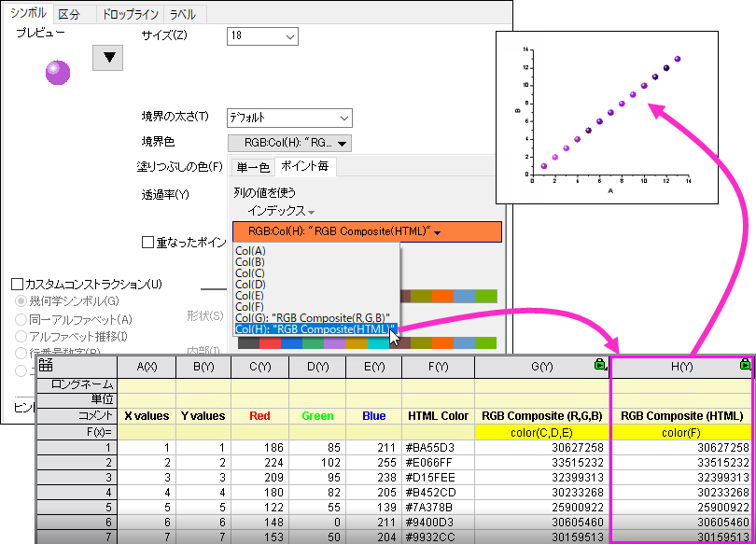Click the #B452CD HTML color cell
The height and width of the screenshot is (544, 756).
pos(438,493)
